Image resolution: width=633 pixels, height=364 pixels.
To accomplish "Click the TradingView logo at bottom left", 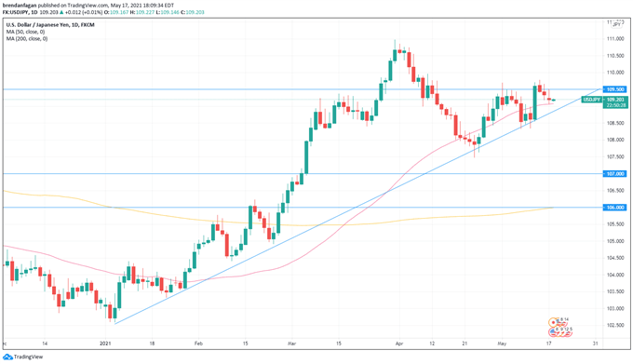I will coord(22,357).
